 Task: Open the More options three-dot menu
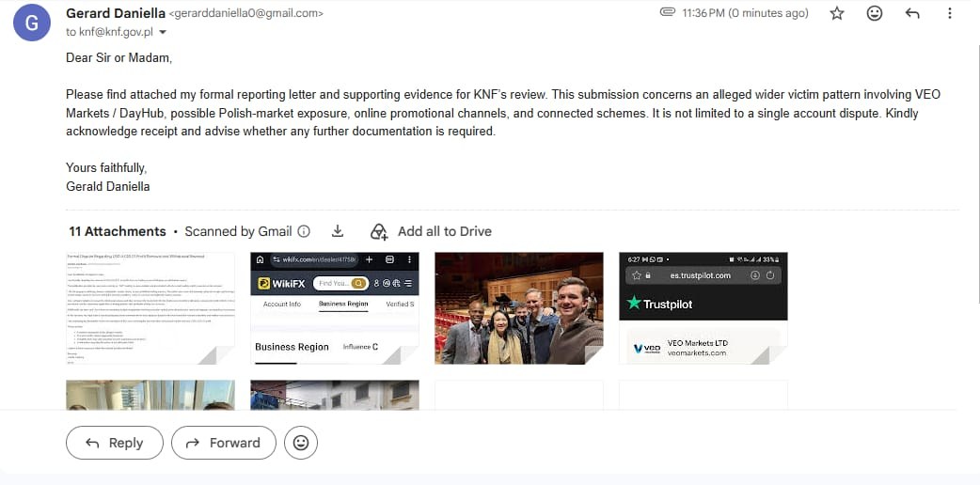(x=949, y=13)
